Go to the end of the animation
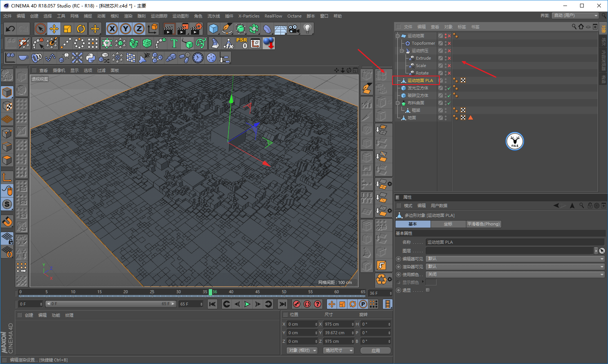This screenshot has height=364, width=608. pyautogui.click(x=283, y=304)
